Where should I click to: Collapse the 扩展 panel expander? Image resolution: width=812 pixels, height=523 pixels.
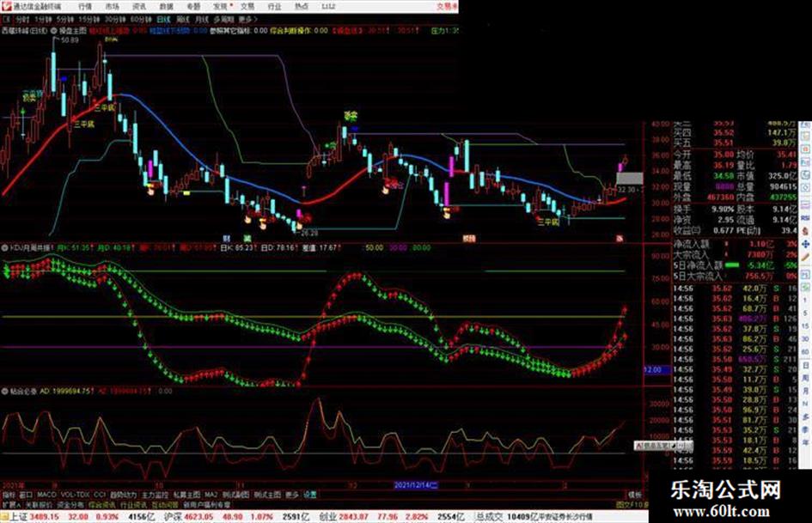tap(10, 504)
